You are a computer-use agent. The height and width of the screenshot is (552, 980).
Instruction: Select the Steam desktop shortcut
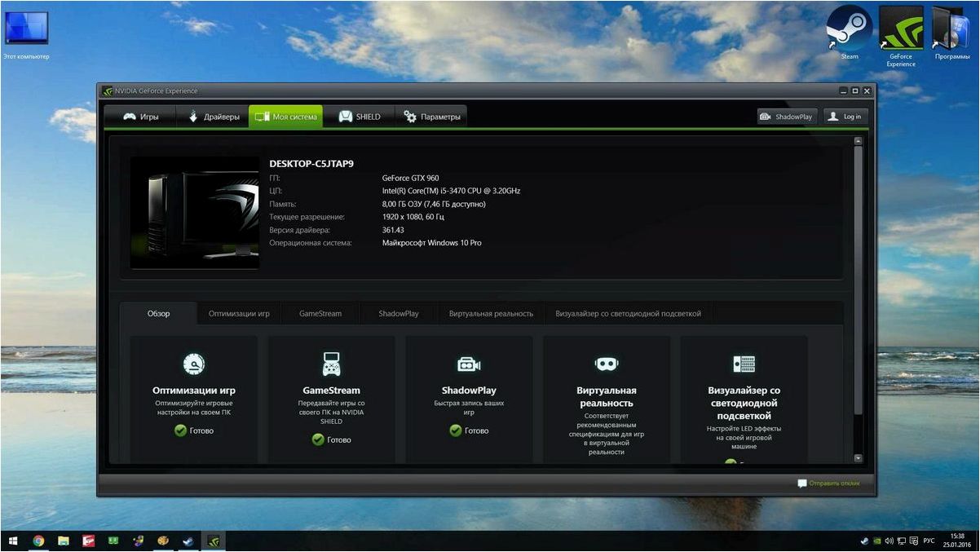[850, 33]
